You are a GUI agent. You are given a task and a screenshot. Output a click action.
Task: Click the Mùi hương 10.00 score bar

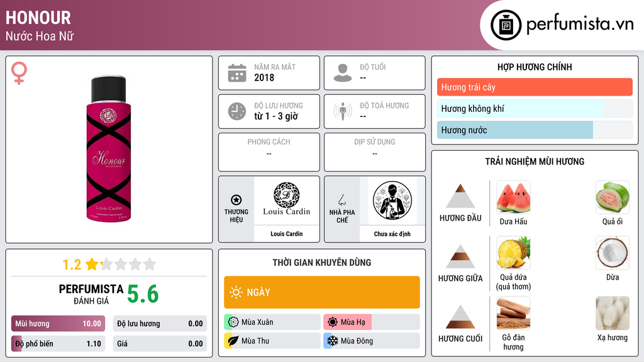[x=58, y=324]
